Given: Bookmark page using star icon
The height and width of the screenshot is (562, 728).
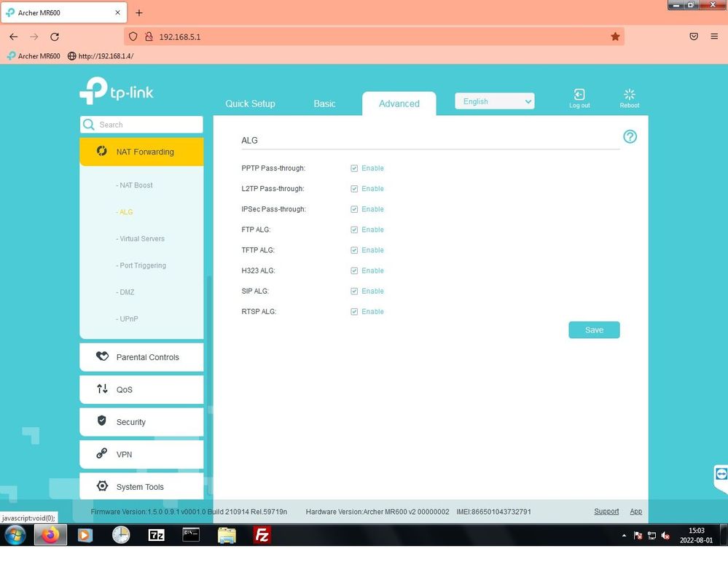Looking at the screenshot, I should click(x=615, y=36).
